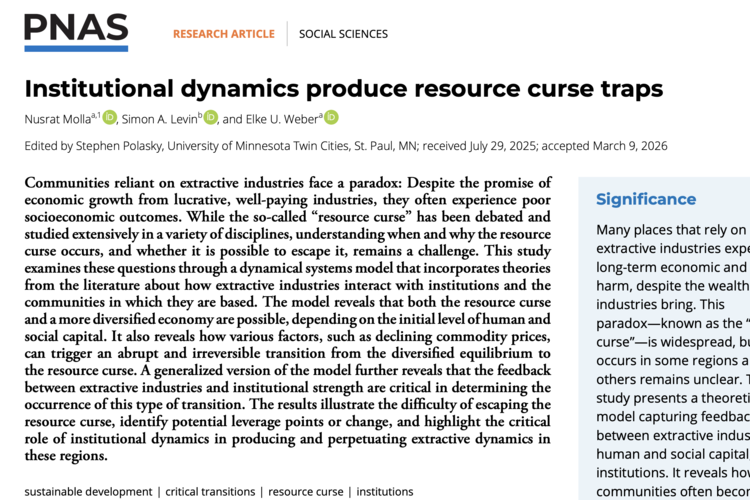Open author name Nusrat Molla
Viewport: 750px width, 500px height.
point(58,119)
